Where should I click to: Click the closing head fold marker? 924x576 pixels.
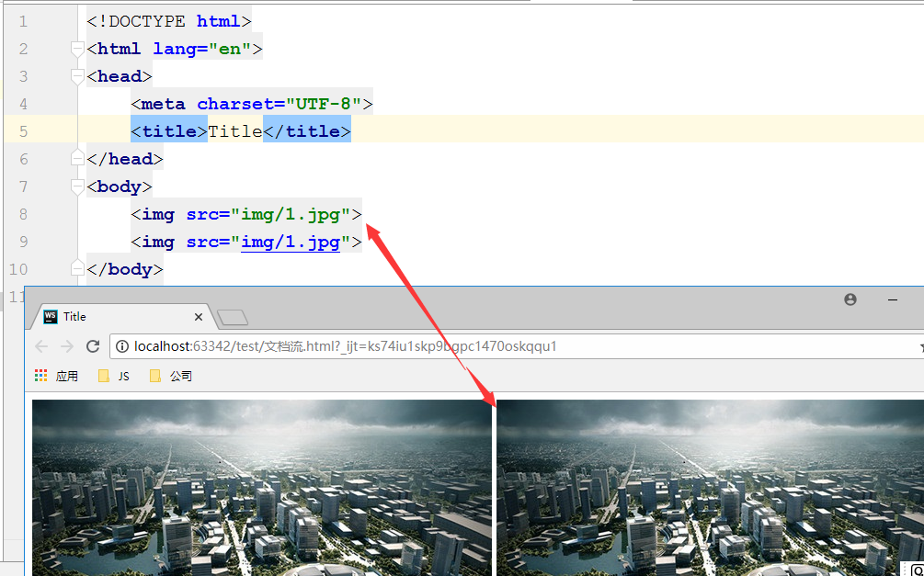[x=77, y=158]
